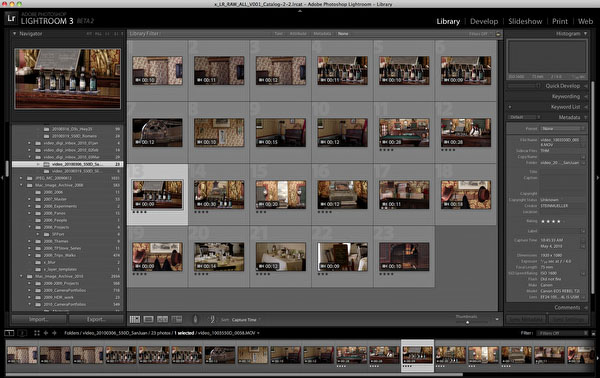Click the Import button
The image size is (600, 378).
pos(39,319)
